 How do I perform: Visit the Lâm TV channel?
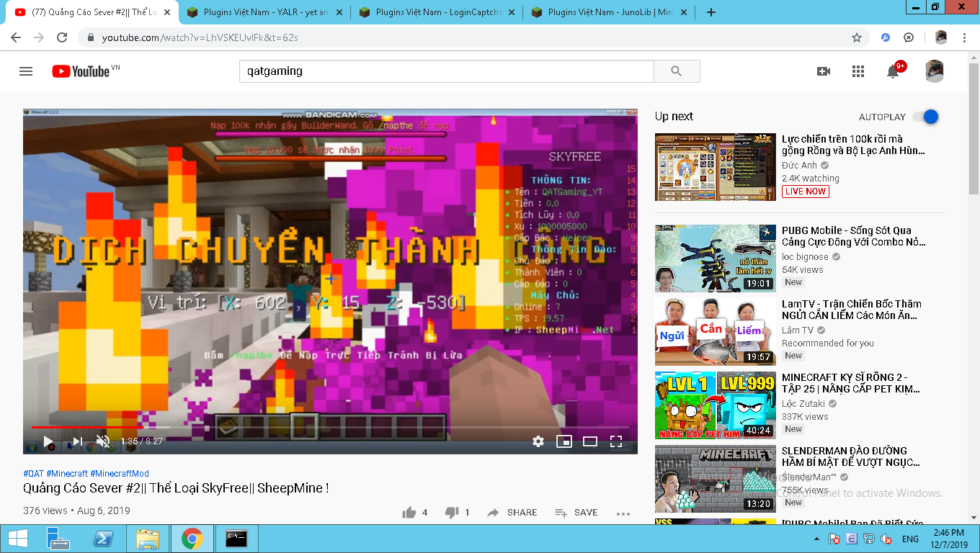[x=798, y=330]
